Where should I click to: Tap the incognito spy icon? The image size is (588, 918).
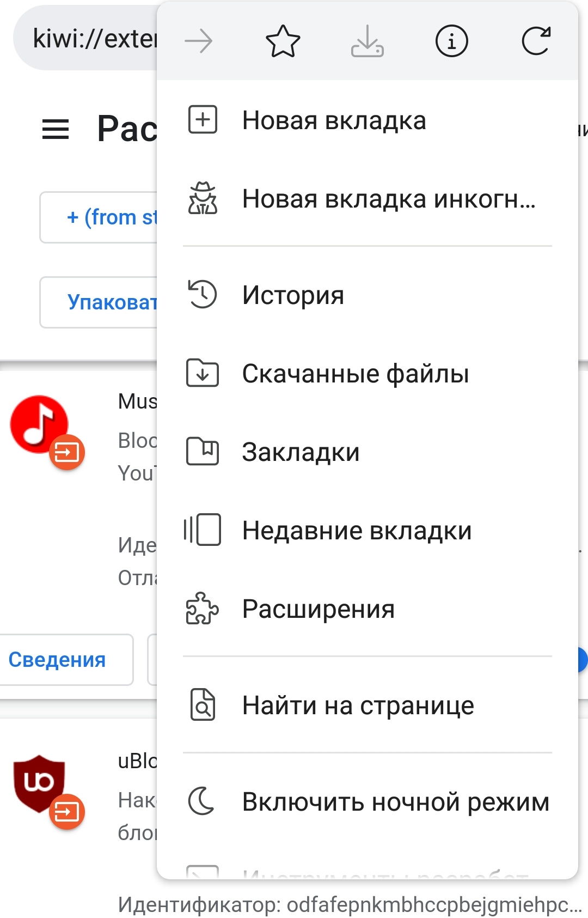(203, 198)
